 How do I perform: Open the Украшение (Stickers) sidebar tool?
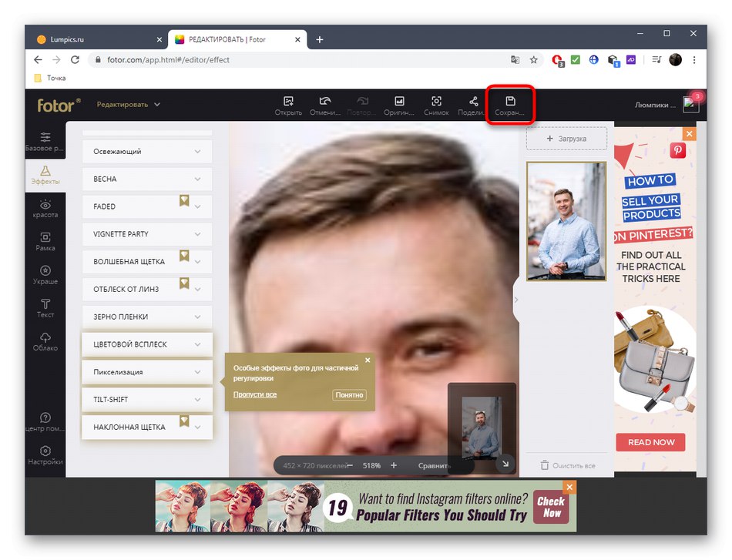click(45, 275)
